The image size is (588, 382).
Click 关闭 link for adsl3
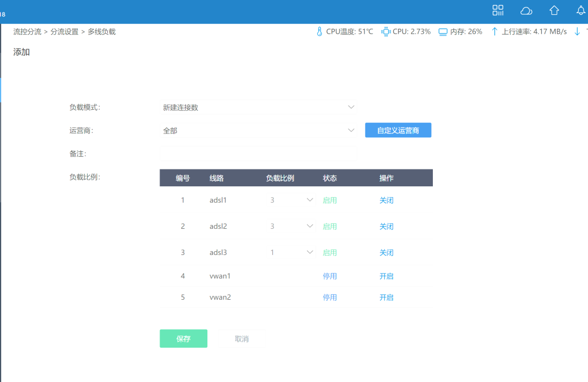click(386, 252)
